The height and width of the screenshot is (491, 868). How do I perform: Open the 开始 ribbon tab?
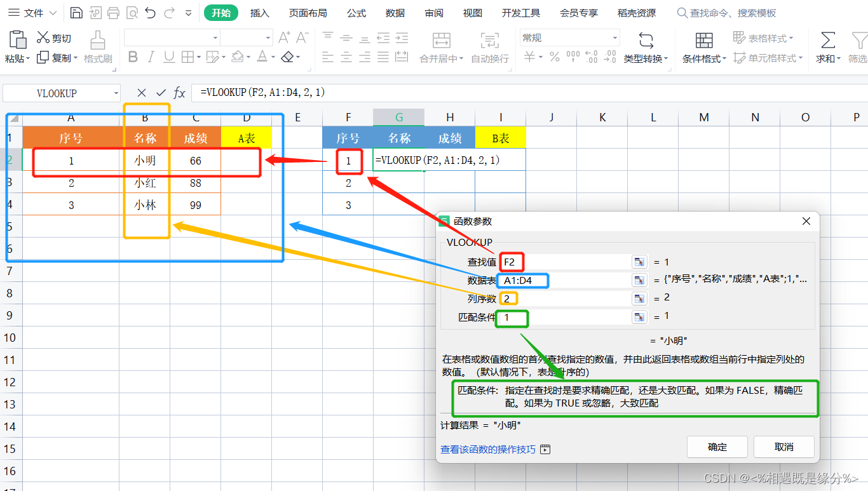[x=221, y=13]
